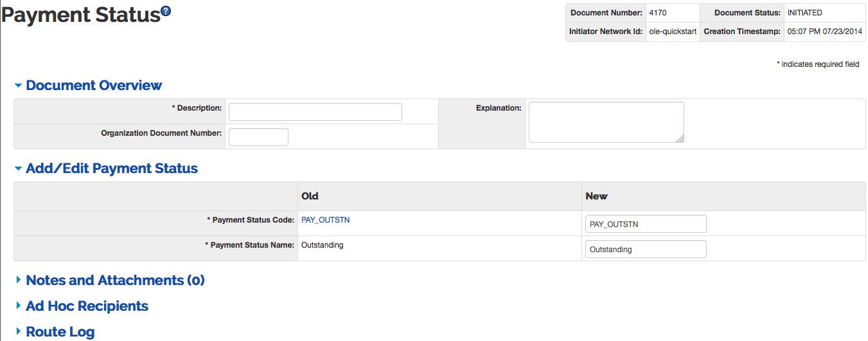This screenshot has width=868, height=341.
Task: Open the old PAY_OUTSTN code link
Action: [x=325, y=220]
